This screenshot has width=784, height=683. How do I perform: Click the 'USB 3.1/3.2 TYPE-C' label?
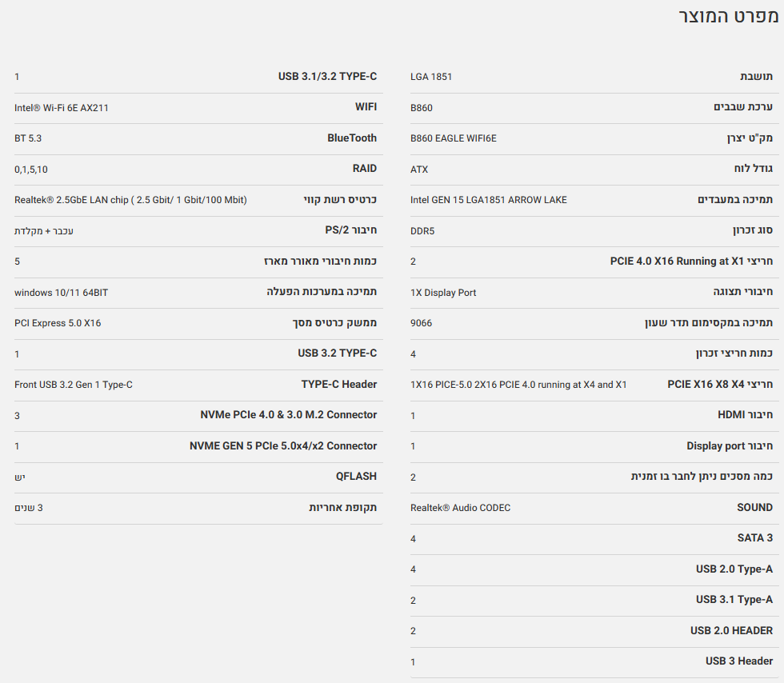point(327,77)
